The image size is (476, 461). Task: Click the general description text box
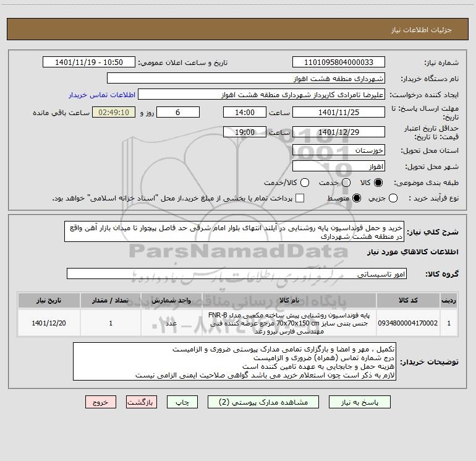click(234, 231)
